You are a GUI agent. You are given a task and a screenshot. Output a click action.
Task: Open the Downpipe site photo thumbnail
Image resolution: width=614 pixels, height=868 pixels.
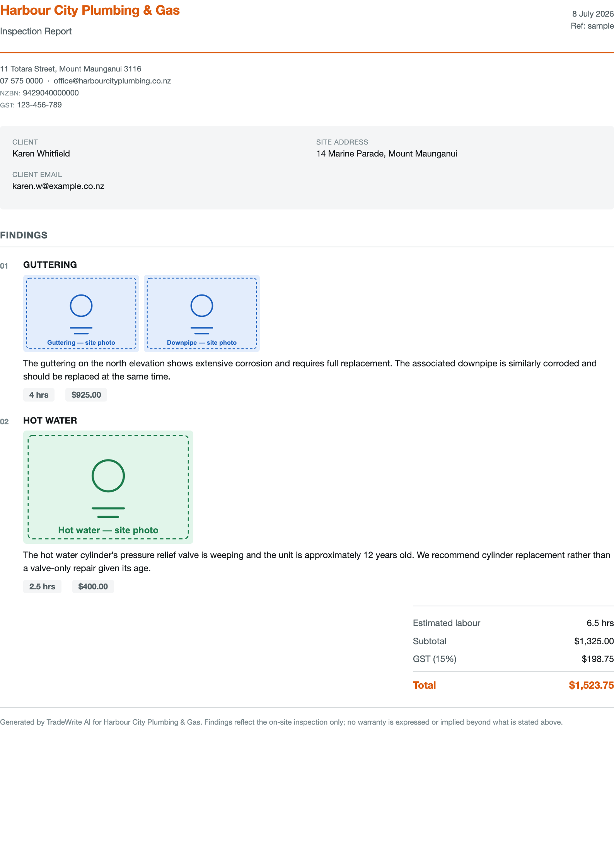pos(202,313)
